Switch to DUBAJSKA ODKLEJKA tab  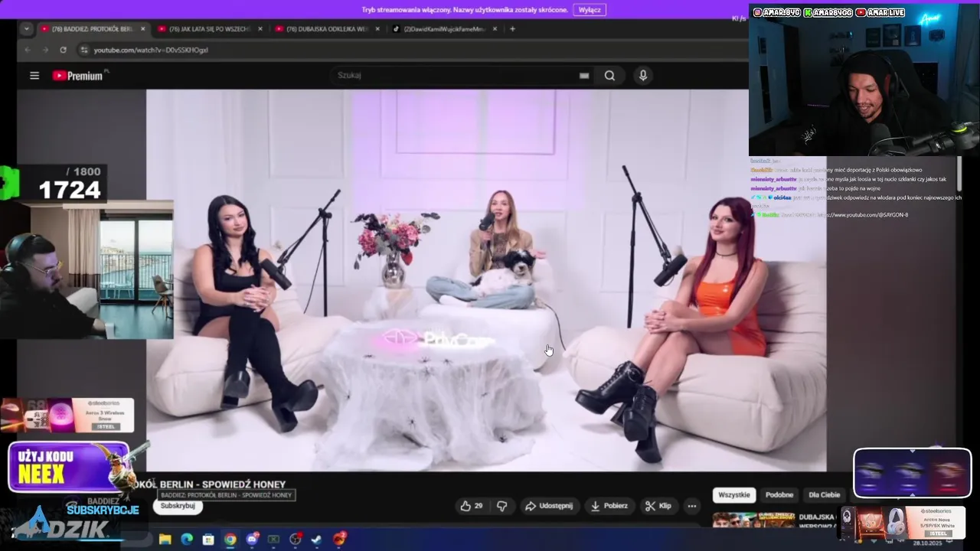[327, 29]
